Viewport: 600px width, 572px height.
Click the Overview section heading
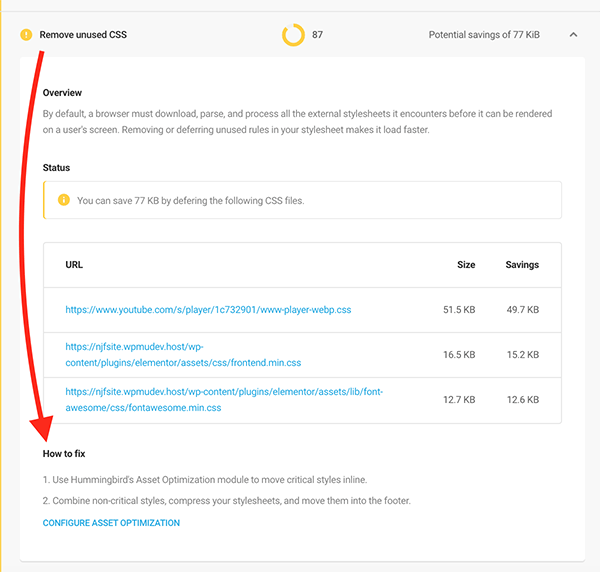(x=62, y=93)
